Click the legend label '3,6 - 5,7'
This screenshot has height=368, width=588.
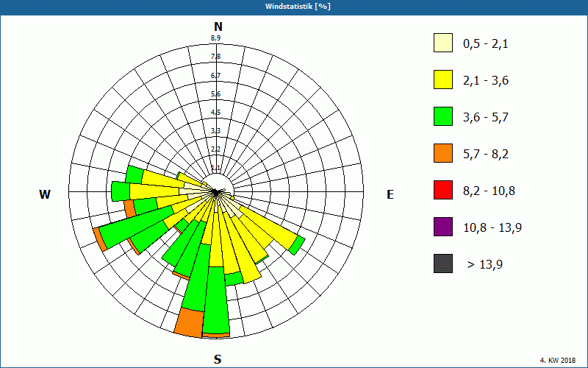(486, 118)
